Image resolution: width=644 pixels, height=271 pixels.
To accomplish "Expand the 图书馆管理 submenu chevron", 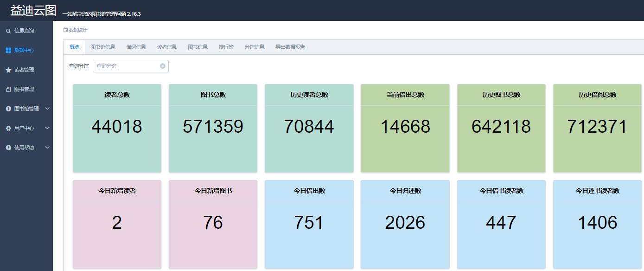I will point(47,109).
